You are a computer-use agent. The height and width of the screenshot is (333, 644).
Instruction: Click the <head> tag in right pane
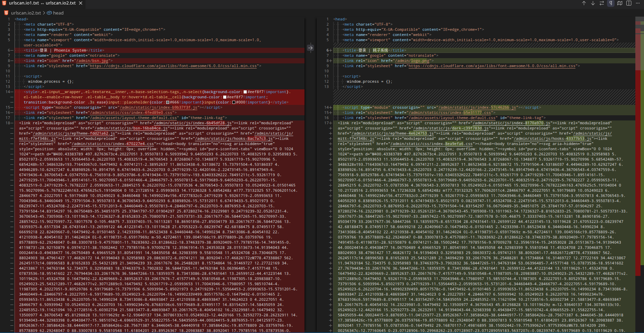point(340,19)
